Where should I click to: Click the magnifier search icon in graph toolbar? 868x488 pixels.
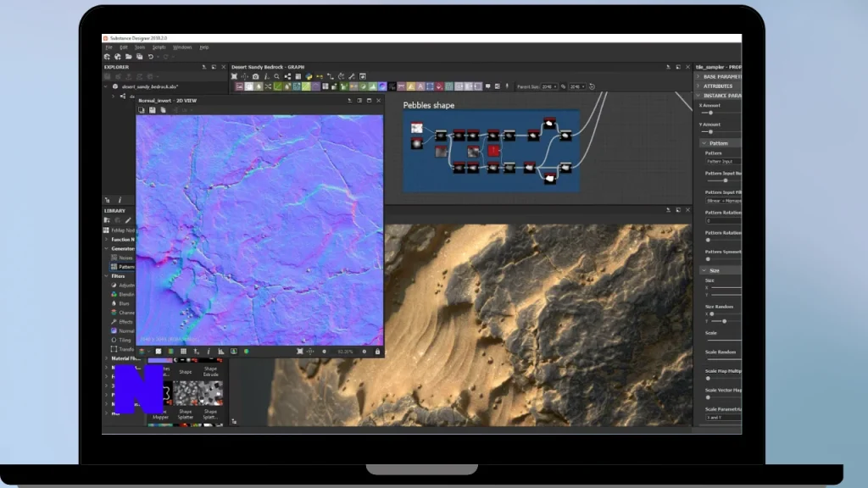(277, 76)
